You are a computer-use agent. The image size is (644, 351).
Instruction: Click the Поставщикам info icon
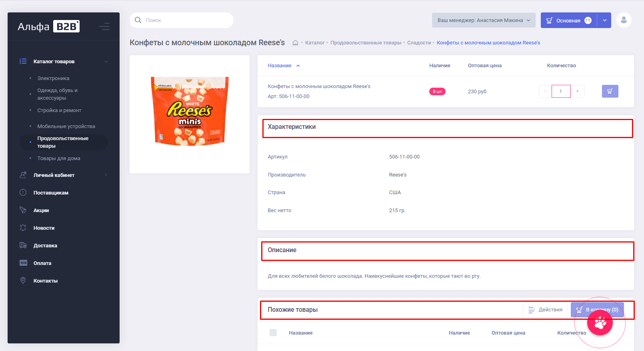click(x=23, y=193)
